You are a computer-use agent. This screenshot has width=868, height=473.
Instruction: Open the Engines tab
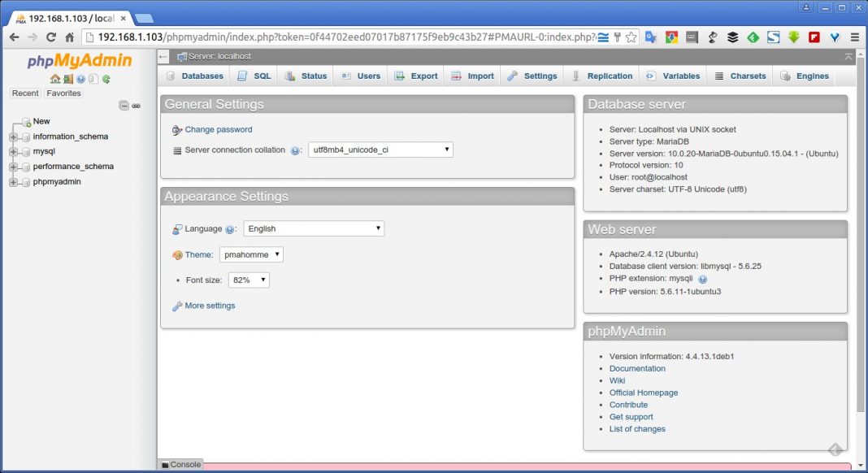pyautogui.click(x=805, y=76)
